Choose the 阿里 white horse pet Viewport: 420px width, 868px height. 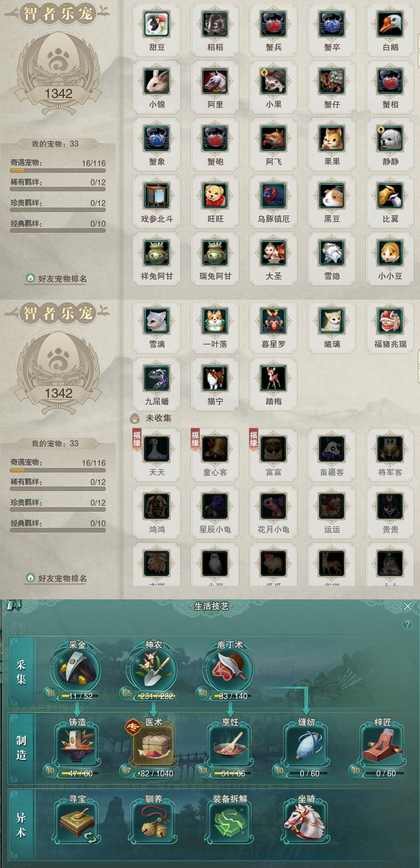pyautogui.click(x=215, y=82)
